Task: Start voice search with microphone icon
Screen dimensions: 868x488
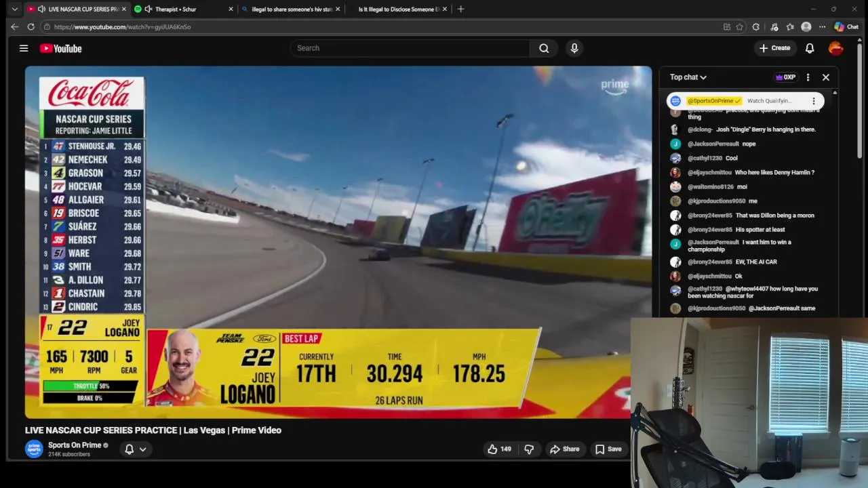Action: (574, 48)
